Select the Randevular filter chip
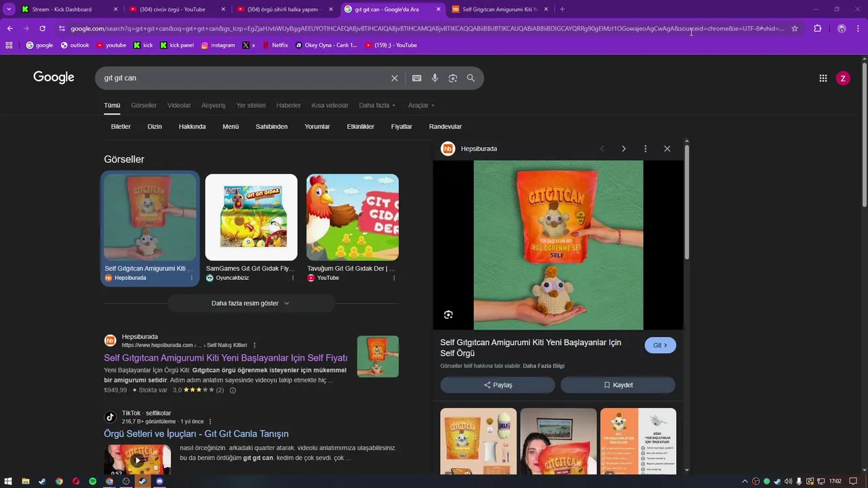 [x=446, y=127]
